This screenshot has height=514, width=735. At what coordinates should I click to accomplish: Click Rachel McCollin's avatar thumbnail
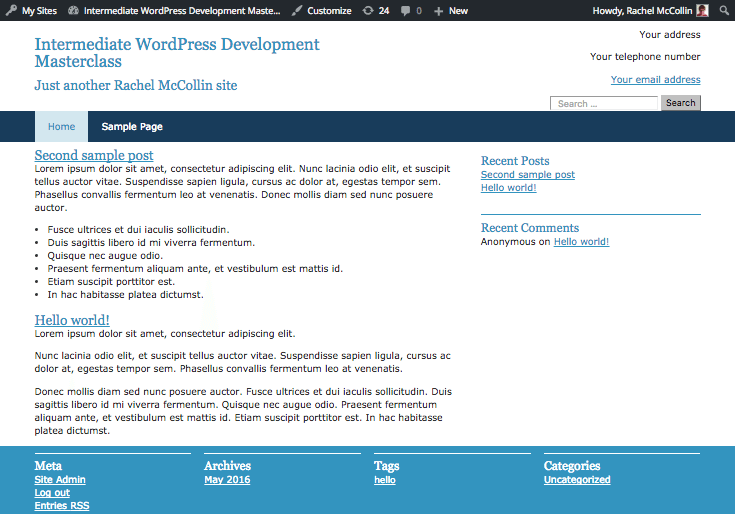coord(702,10)
